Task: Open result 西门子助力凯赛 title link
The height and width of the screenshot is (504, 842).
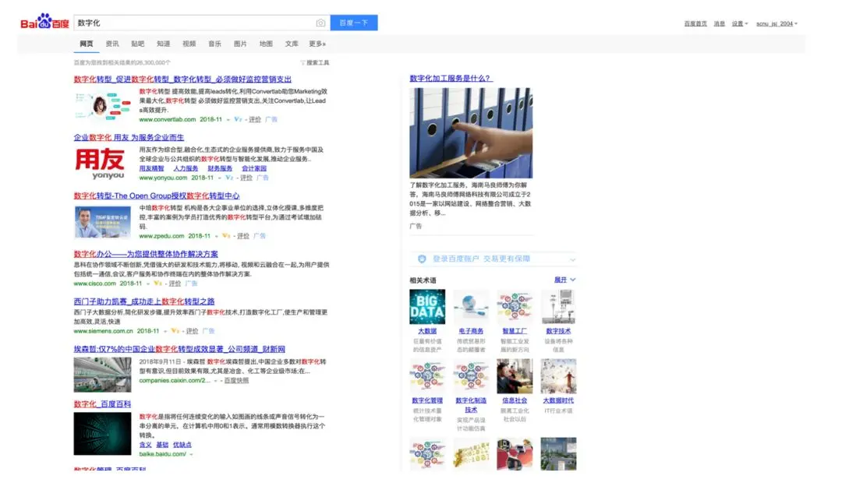Action: 144,301
